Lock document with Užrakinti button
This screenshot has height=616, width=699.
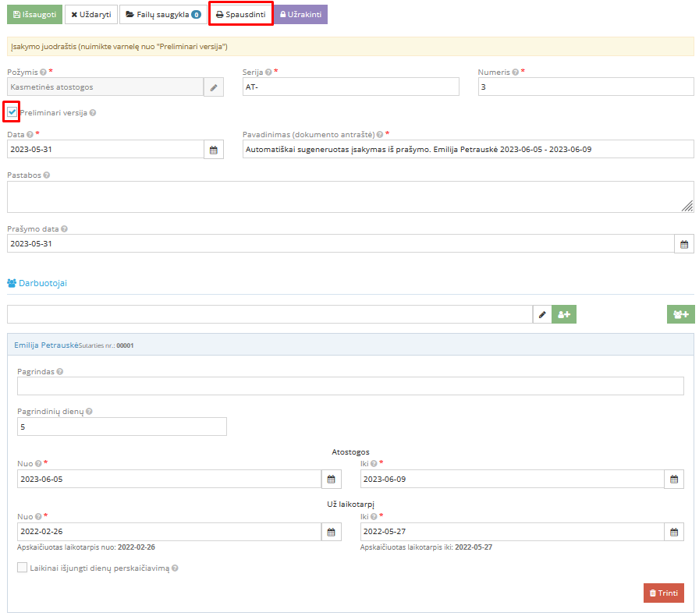(x=300, y=15)
